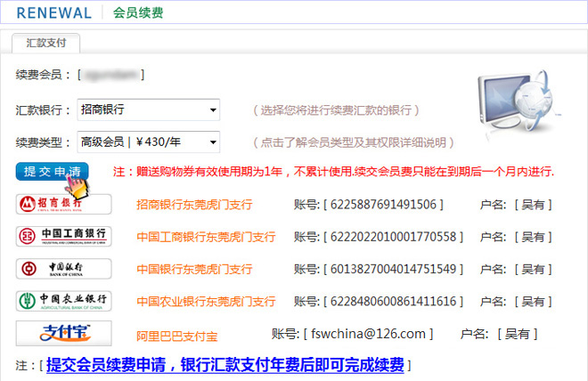588x381 pixels.
Task: Click 阿里巴巴支付宝 payment text
Action: click(176, 336)
